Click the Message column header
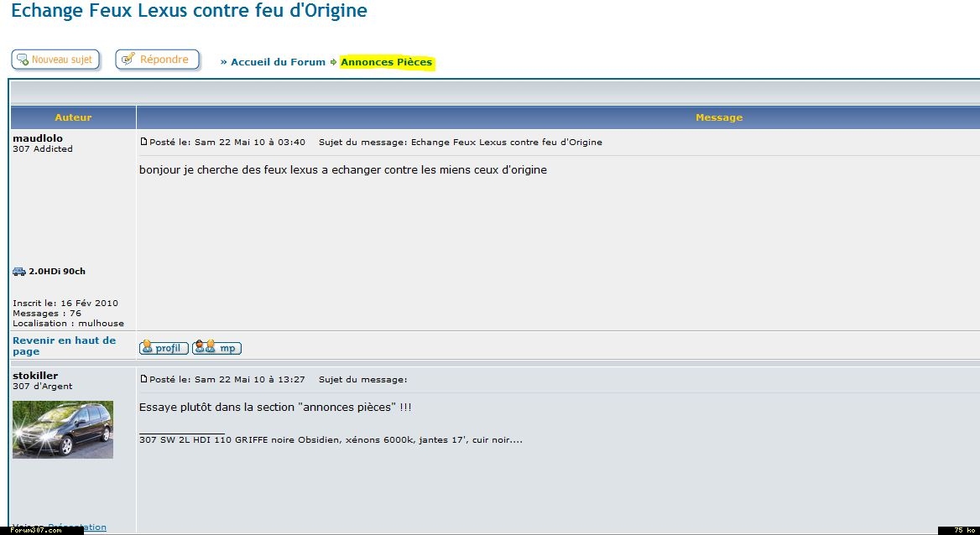Screen dimensions: 980x535 coord(719,117)
